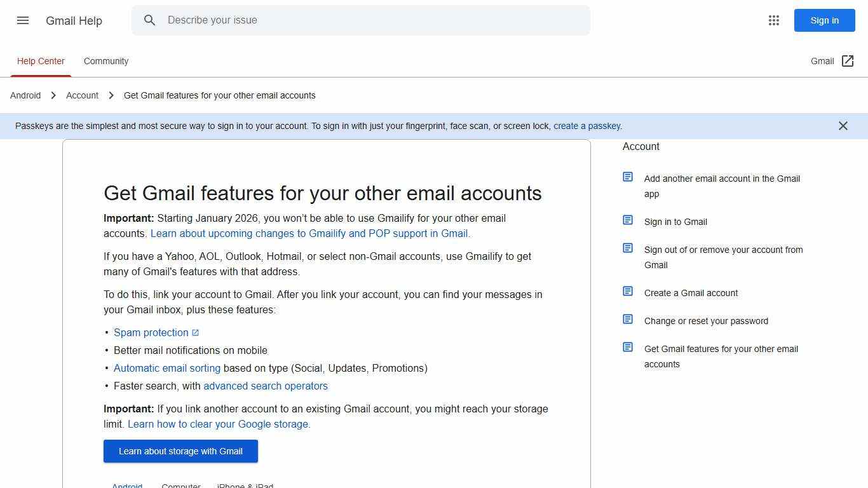The image size is (868, 488).
Task: Select the Computer instructions tab
Action: (x=181, y=485)
